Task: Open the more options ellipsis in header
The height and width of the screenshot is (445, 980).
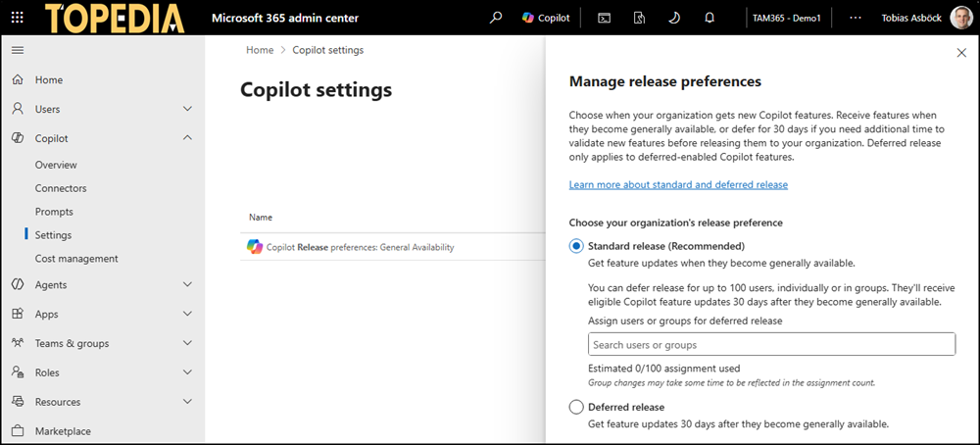Action: (x=856, y=18)
